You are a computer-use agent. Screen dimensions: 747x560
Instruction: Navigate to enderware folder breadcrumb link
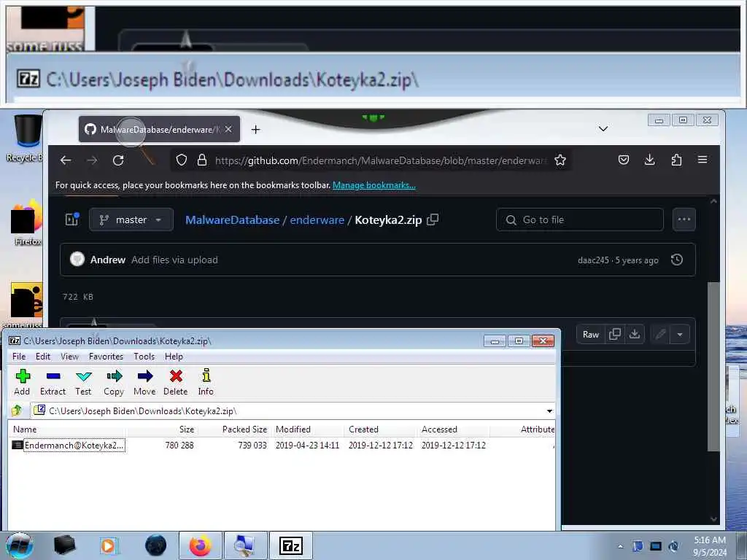[317, 219]
